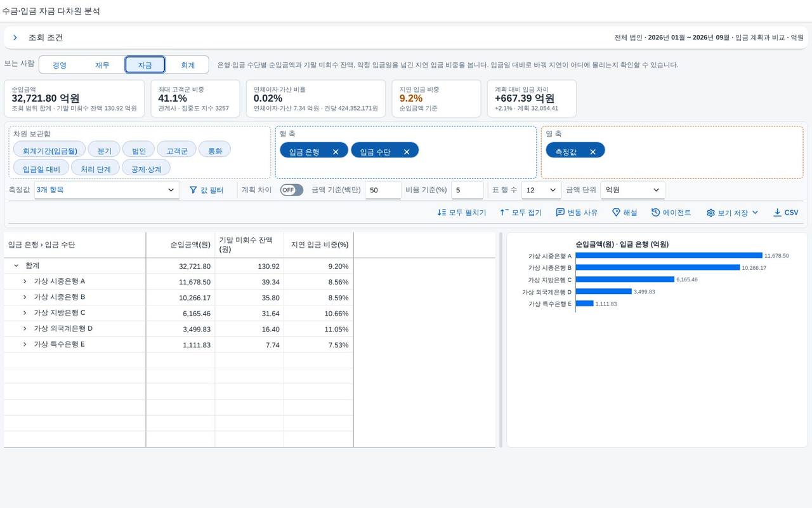
Task: Expand the 가상 시중은행 A row
Action: [x=25, y=281]
